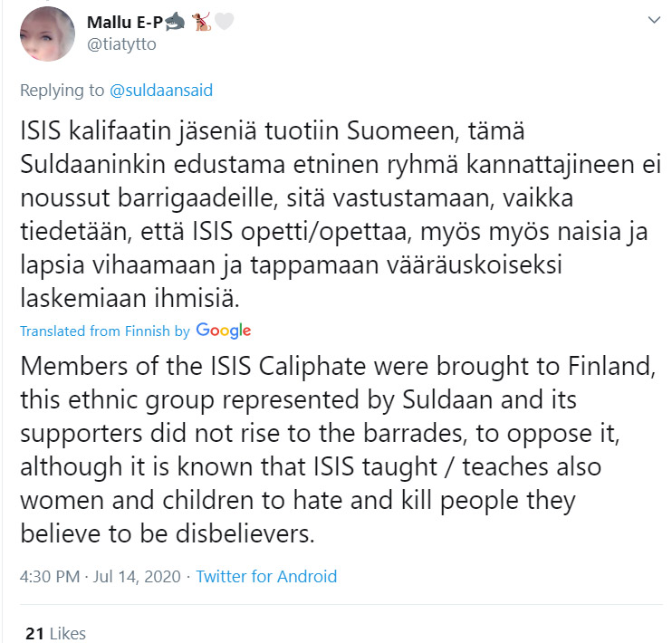Click the original Finnish tweet text
The image size is (672, 643).
pos(341,214)
